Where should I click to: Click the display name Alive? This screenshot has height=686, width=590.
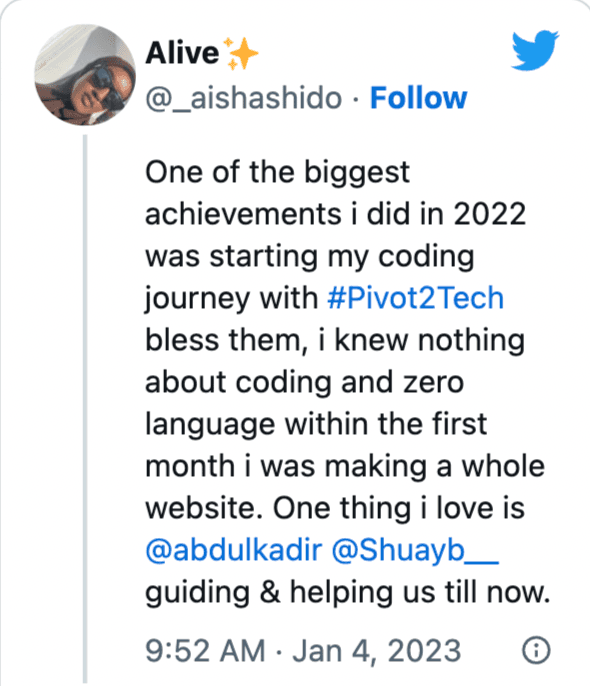(182, 53)
